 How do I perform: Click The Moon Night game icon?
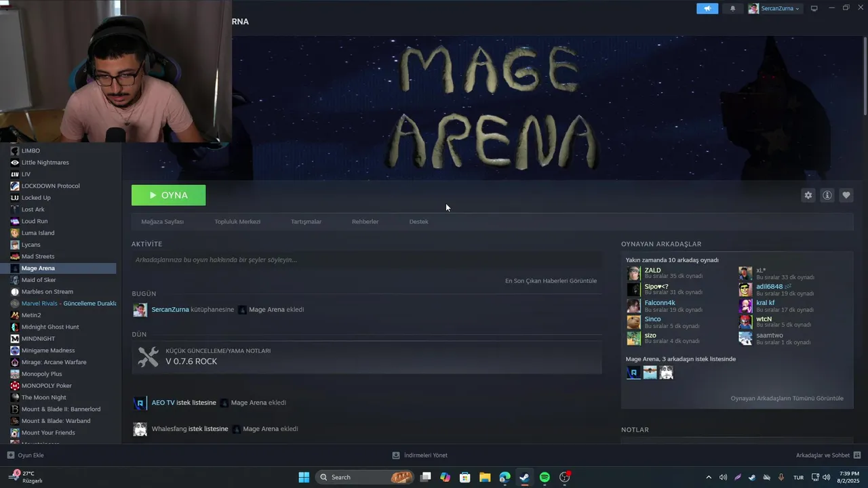(15, 397)
